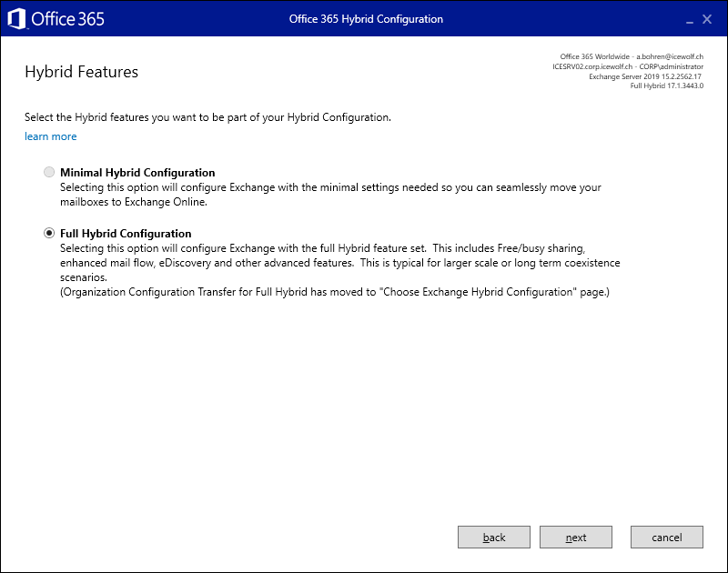Proceed with the next button
728x573 pixels.
click(576, 537)
